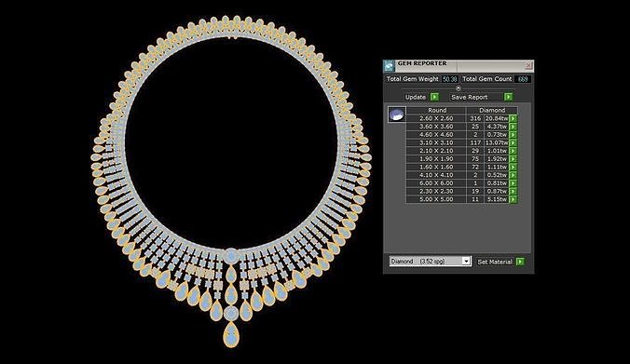Click the 20.84tw weight cell
630x364 pixels.
click(x=497, y=118)
